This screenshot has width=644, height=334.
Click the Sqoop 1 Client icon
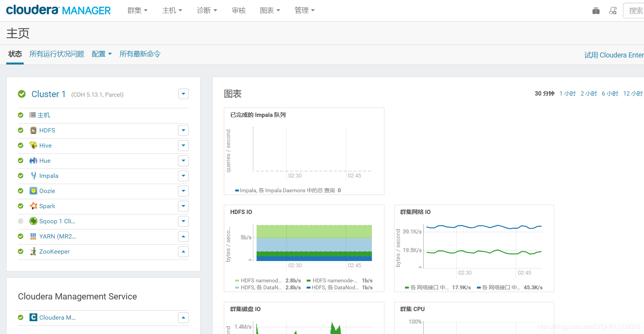pyautogui.click(x=33, y=221)
